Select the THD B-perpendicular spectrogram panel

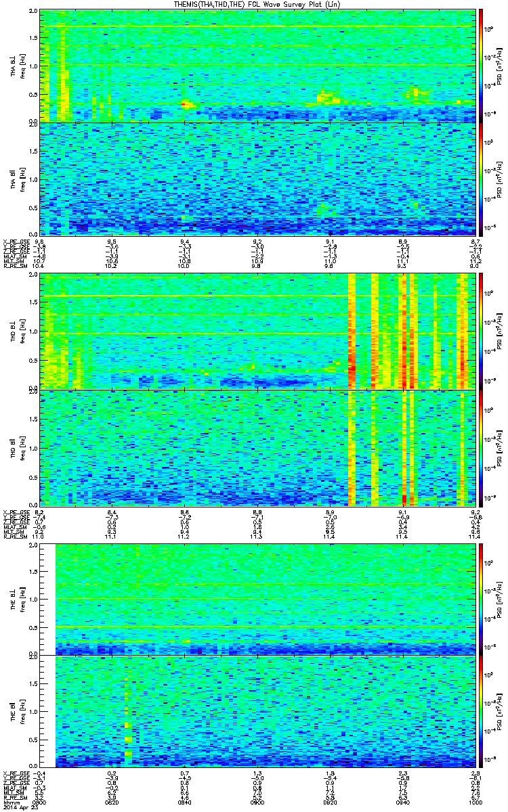click(x=257, y=331)
